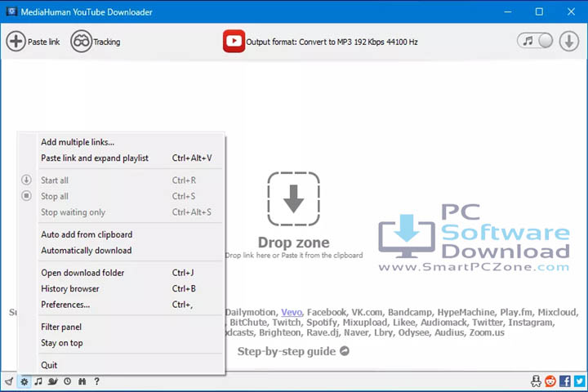Click the gear settings icon in the bottom bar
Viewport: 588px width, 392px height.
(24, 381)
